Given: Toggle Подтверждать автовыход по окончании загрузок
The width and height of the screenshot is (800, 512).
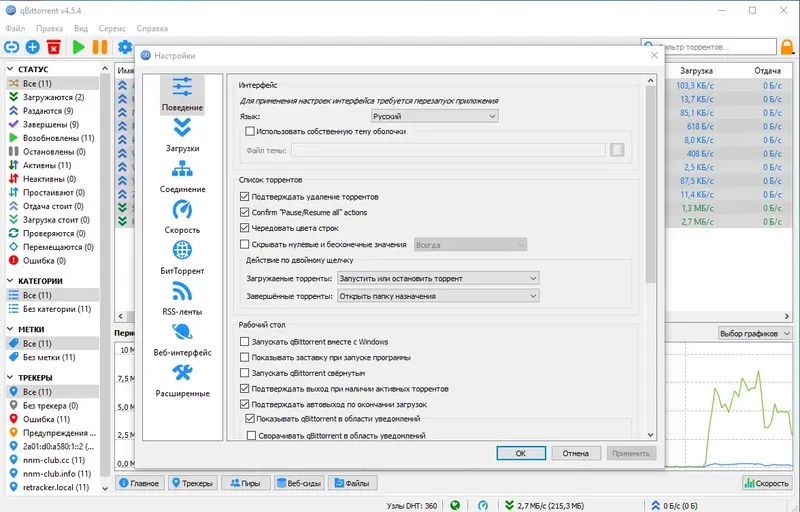Looking at the screenshot, I should (x=244, y=404).
